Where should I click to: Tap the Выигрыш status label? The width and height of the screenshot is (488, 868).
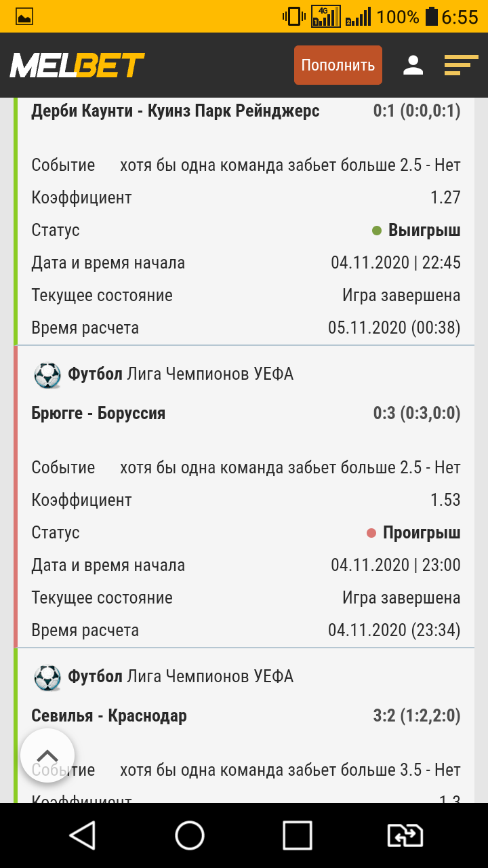424,230
